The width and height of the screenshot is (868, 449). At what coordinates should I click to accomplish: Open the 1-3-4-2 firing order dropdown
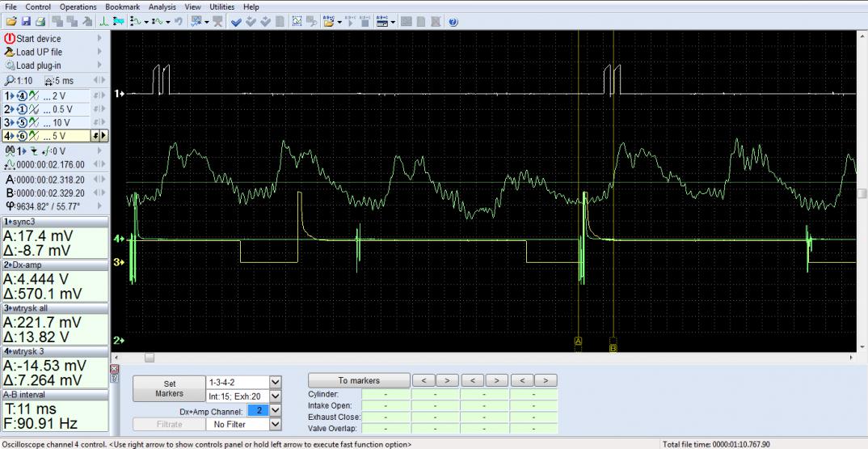click(x=275, y=382)
